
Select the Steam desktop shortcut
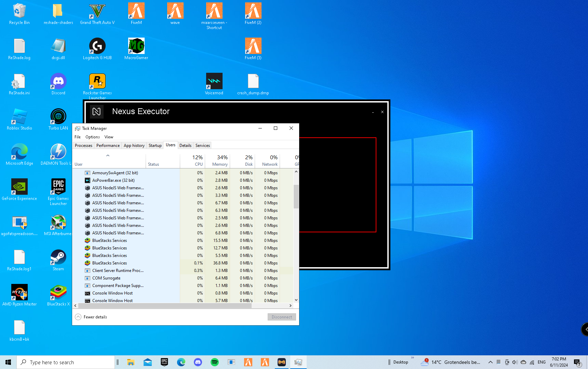(58, 258)
